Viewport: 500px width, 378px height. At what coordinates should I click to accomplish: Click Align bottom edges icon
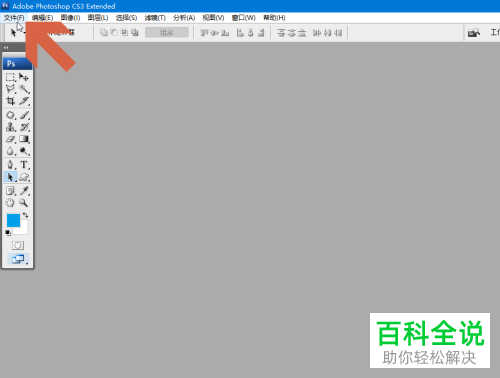(x=225, y=33)
